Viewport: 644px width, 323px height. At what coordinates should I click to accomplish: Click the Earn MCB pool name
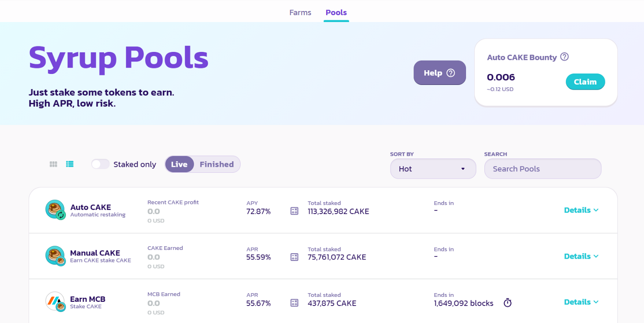click(x=87, y=299)
